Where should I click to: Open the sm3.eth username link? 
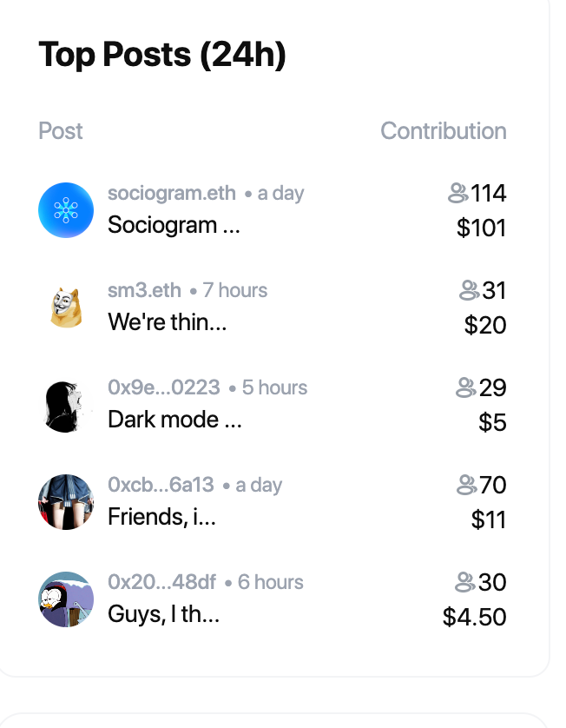click(x=144, y=290)
